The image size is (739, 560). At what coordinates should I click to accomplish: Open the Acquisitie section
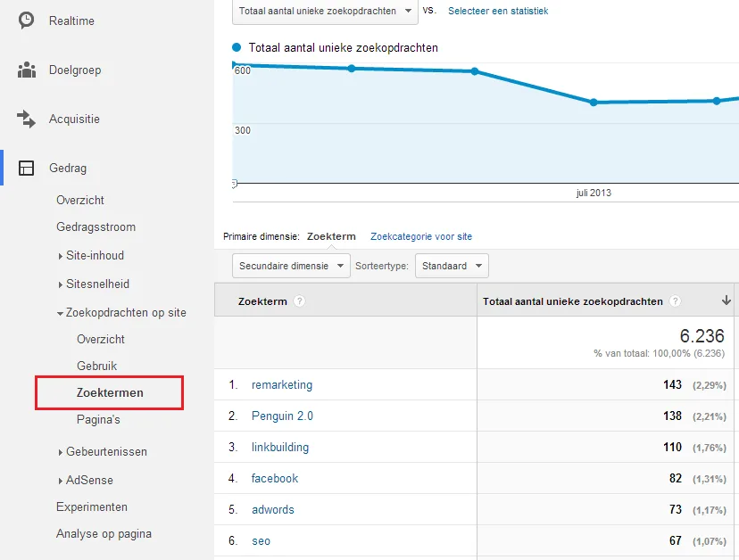74,119
